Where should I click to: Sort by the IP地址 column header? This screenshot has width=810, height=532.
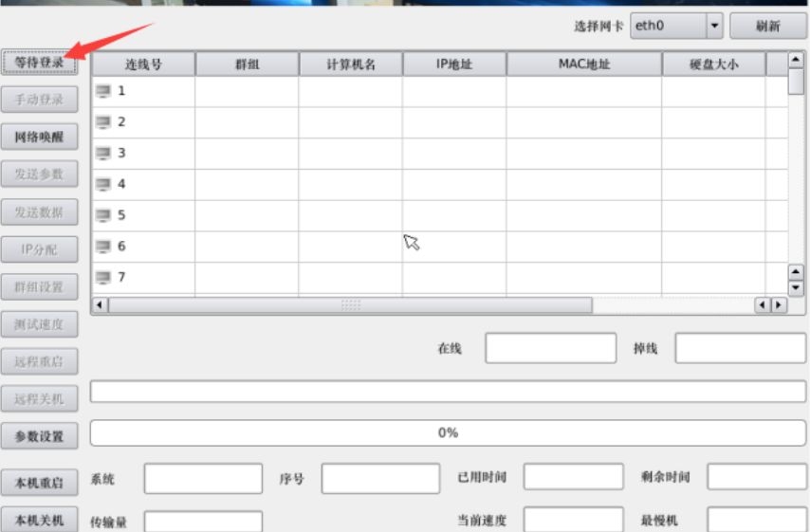click(454, 64)
